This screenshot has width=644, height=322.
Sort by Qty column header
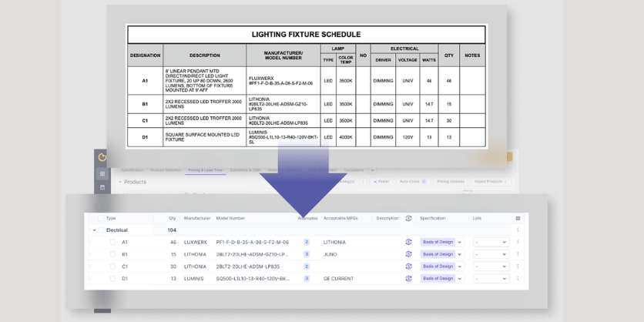pos(172,218)
